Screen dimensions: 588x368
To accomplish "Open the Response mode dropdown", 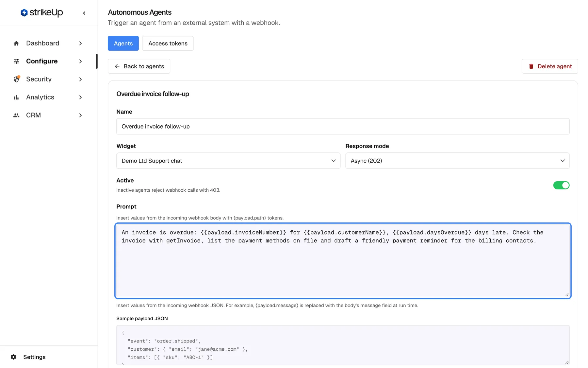I will [x=457, y=161].
